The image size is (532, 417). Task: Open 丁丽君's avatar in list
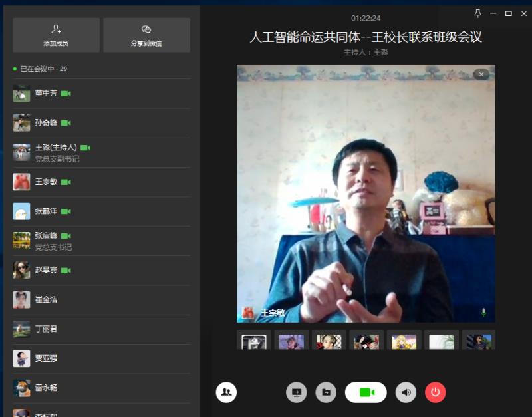[21, 329]
